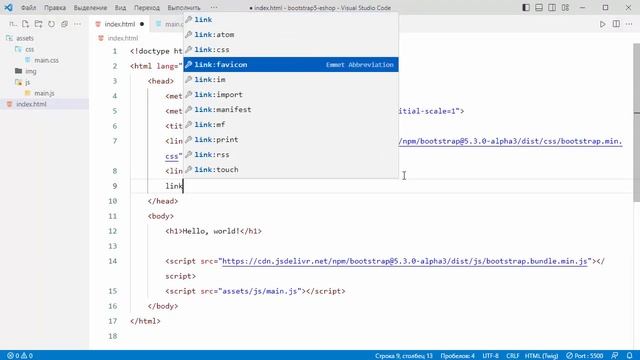Expand the img folder in explorer
Viewport: 640px width, 360px height.
pos(31,71)
